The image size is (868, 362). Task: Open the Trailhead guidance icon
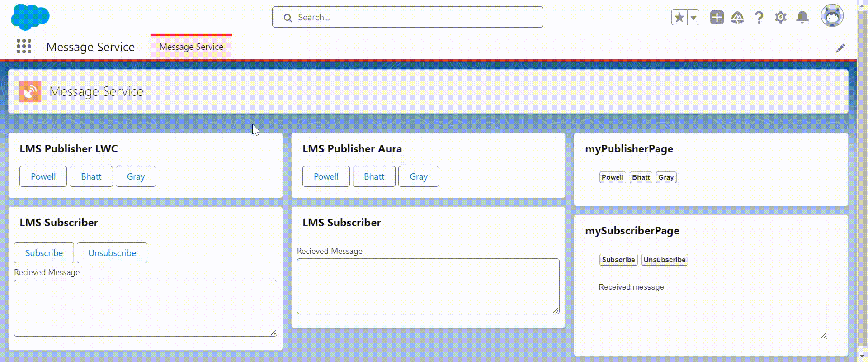[x=737, y=18]
